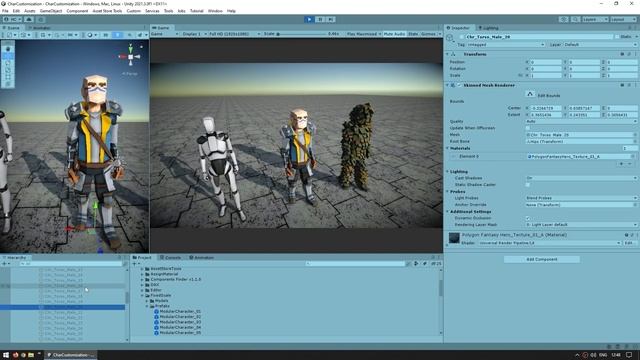Disable the Skinned Mesh Renderer checkbox
The image size is (640, 360).
pos(459,85)
